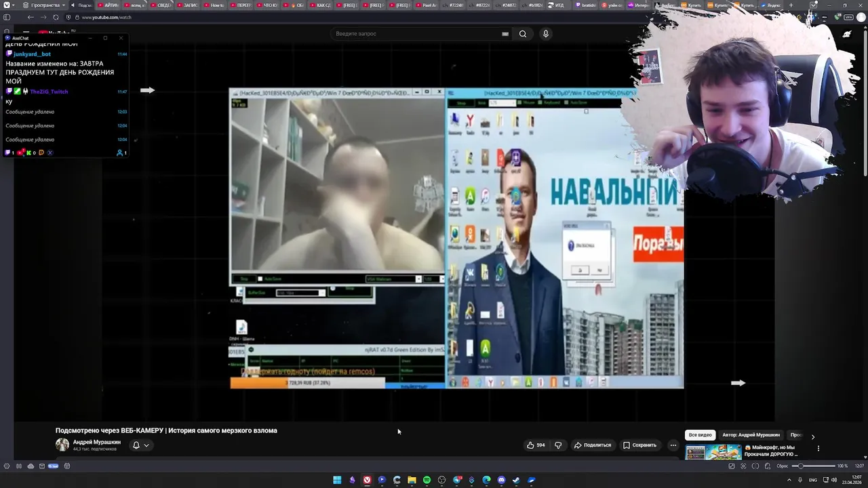Go back in browser history
The width and height of the screenshot is (868, 488).
(31, 17)
